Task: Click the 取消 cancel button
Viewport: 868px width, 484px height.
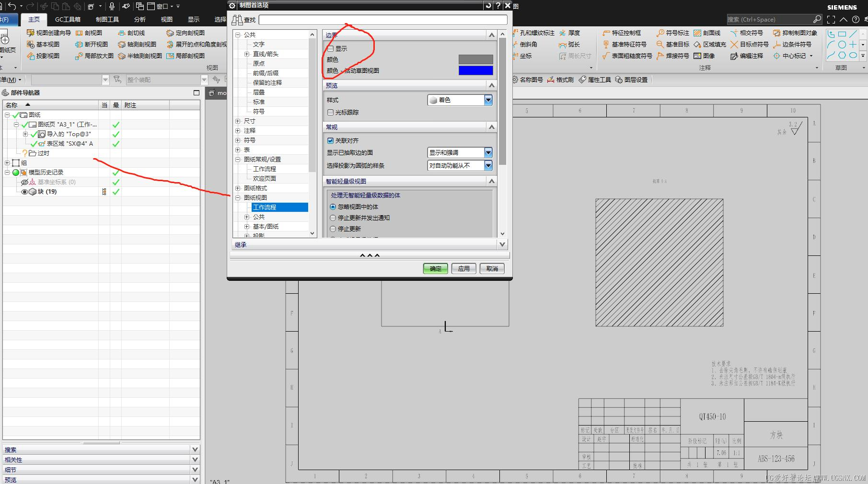Action: click(x=492, y=268)
